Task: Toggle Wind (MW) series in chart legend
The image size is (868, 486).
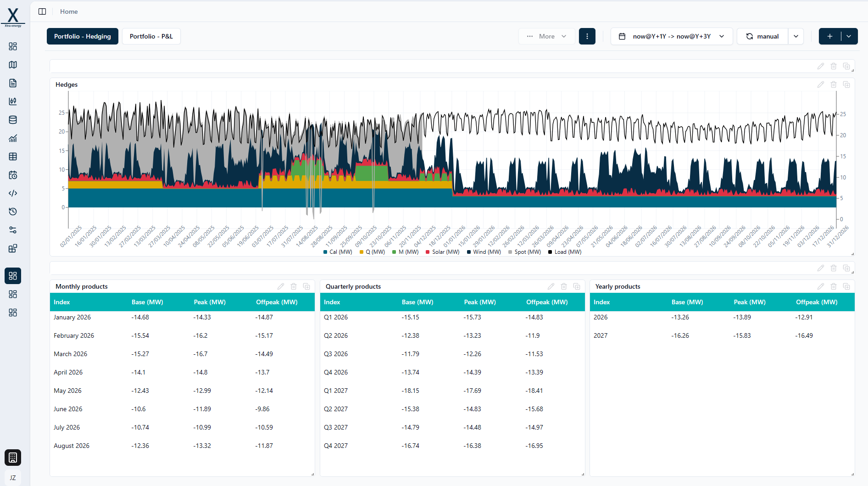Action: coord(484,252)
